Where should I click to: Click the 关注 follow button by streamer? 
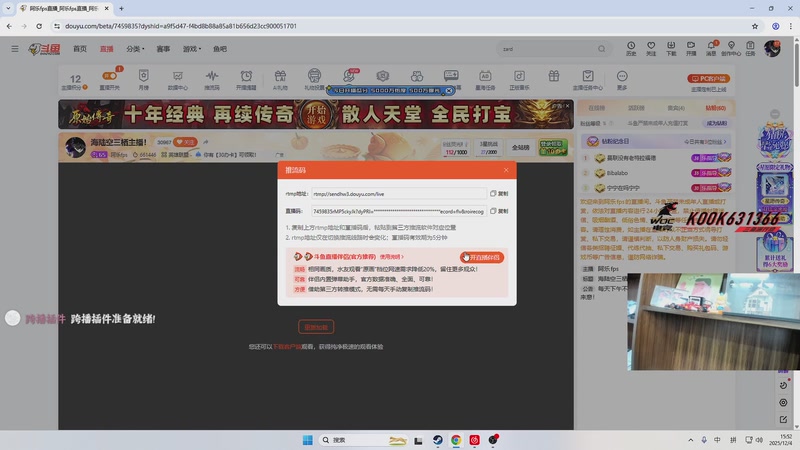(185, 142)
